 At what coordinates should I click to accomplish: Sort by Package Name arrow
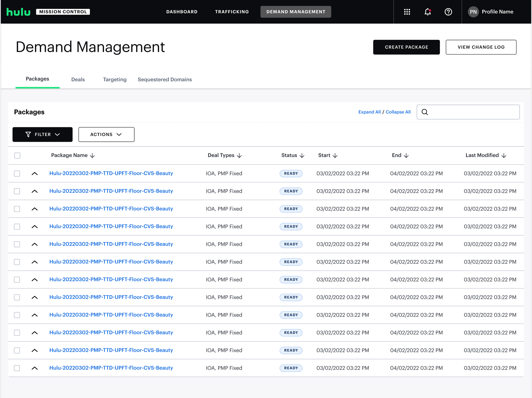point(92,156)
